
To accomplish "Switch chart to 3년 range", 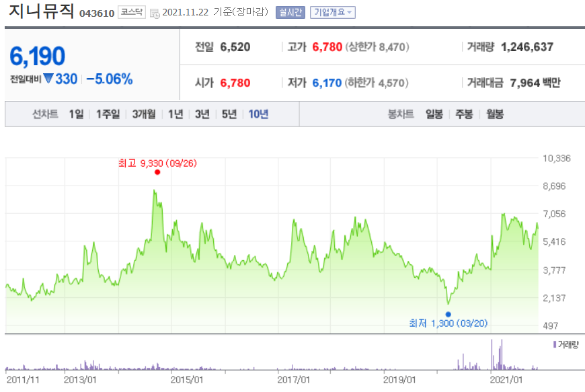I will (202, 114).
